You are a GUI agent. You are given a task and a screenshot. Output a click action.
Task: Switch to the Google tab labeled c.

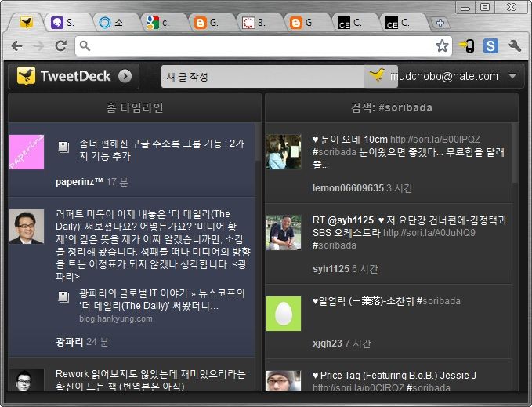164,23
